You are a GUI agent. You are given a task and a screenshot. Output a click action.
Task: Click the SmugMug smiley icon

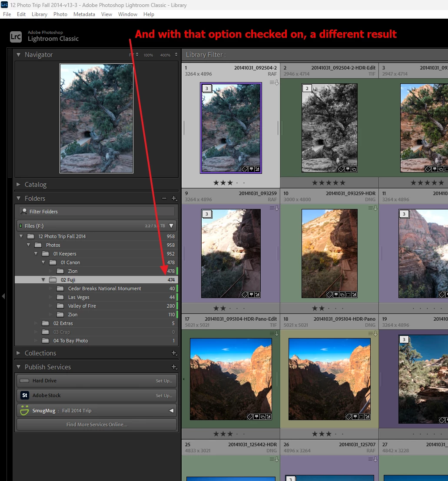pos(24,410)
